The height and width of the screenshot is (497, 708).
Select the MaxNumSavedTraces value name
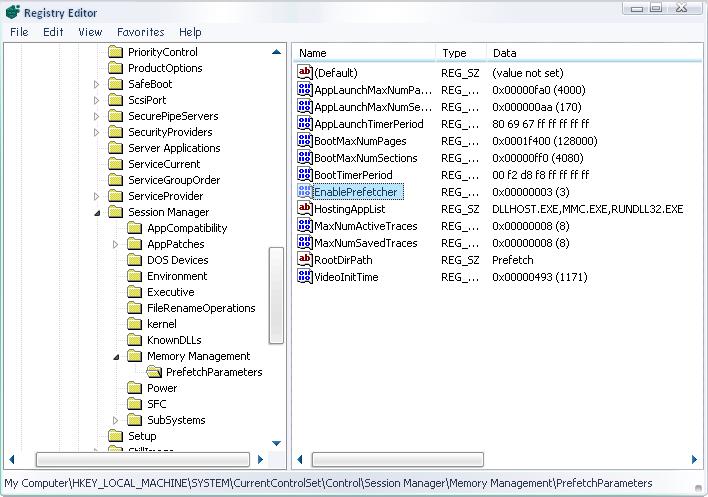[366, 243]
